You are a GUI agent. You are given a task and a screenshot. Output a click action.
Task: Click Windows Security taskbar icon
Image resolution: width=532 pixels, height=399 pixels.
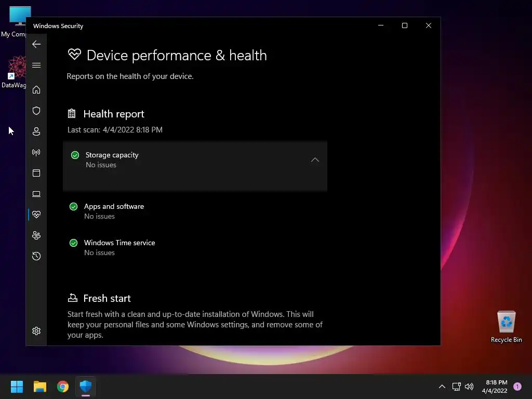point(86,387)
